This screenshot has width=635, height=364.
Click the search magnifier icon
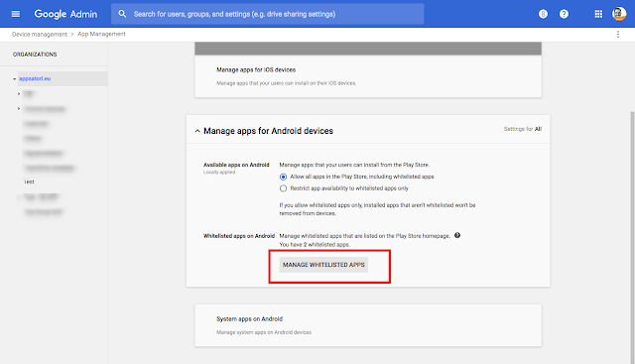pyautogui.click(x=122, y=14)
